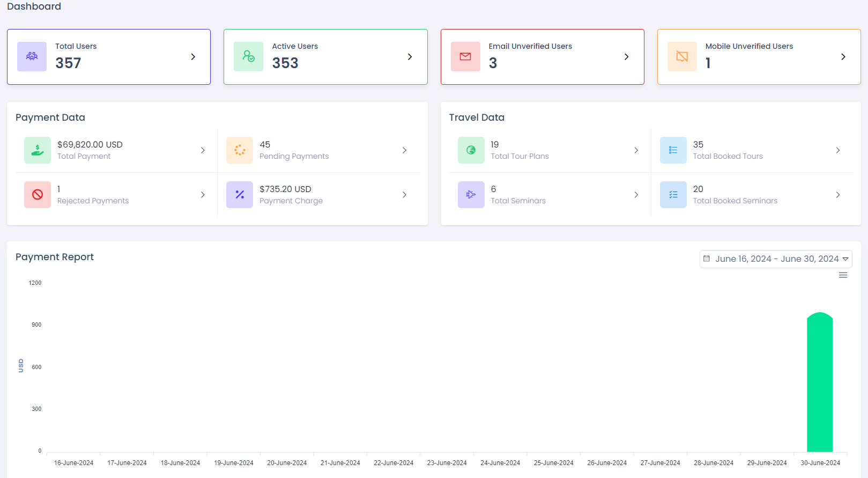Image resolution: width=868 pixels, height=478 pixels.
Task: Open Total Users via its chevron
Action: 193,57
